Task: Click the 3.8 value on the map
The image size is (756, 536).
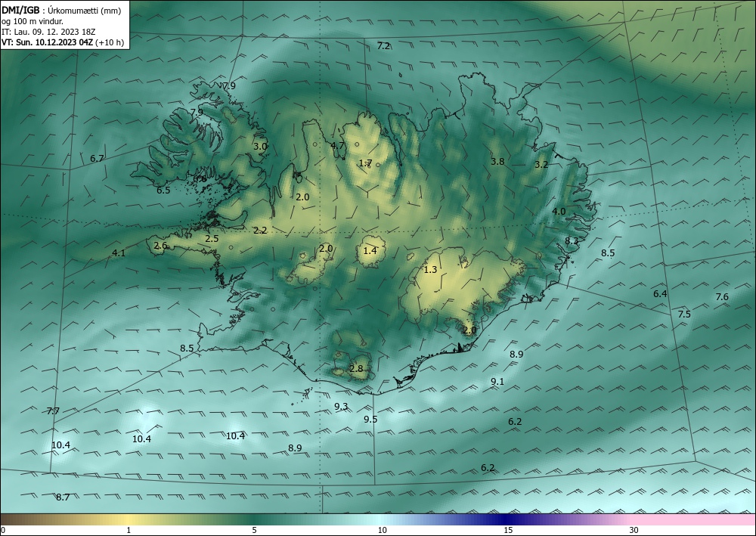Action: [497, 162]
